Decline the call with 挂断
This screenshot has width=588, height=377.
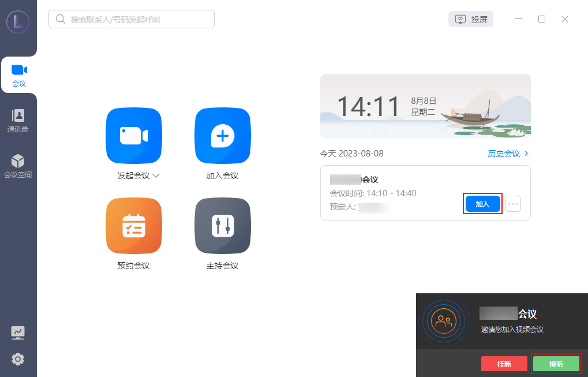(504, 364)
